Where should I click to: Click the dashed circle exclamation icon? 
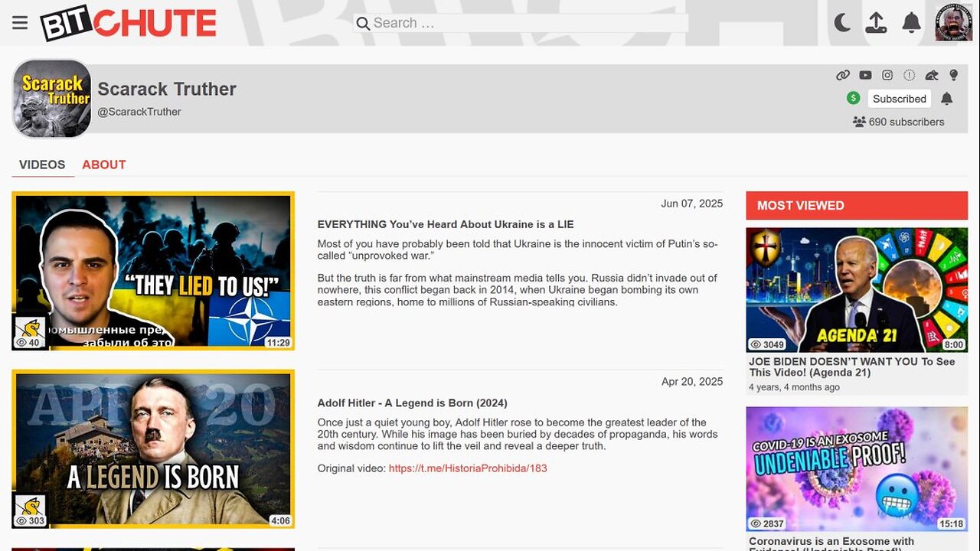pyautogui.click(x=910, y=75)
